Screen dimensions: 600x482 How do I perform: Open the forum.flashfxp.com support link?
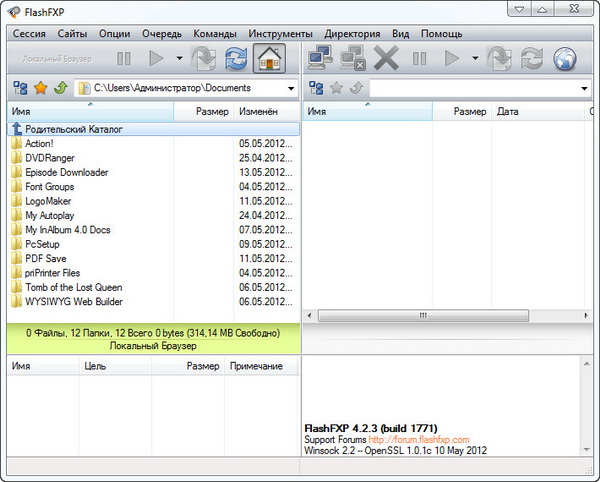pos(418,439)
